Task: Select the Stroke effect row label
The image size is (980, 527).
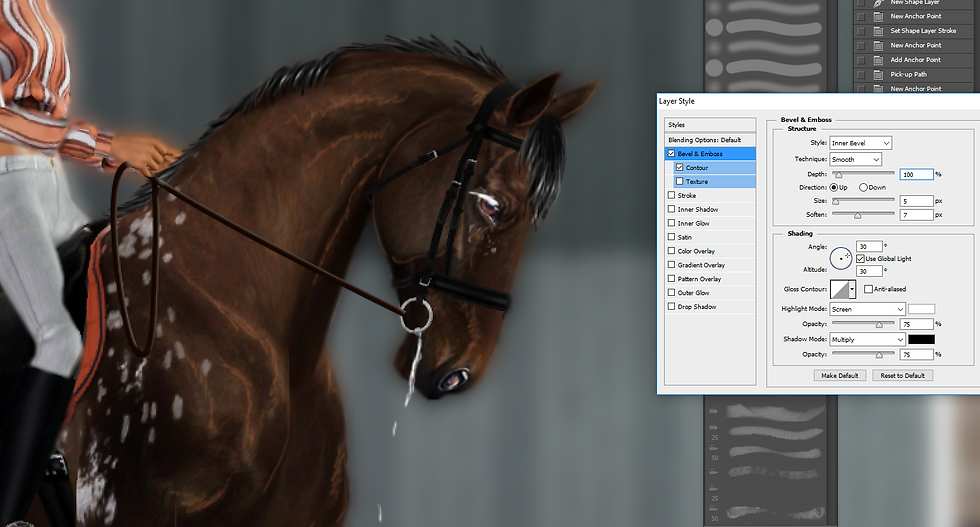Action: (x=686, y=196)
